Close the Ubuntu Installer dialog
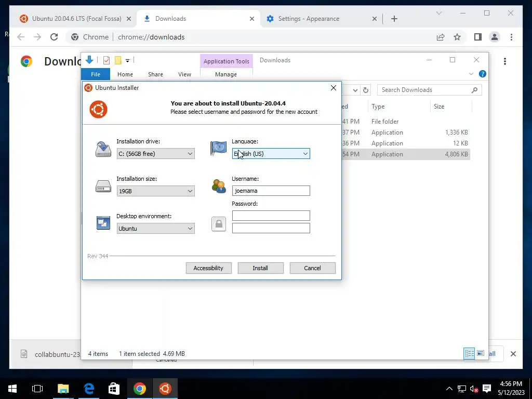This screenshot has height=399, width=532. (x=334, y=88)
